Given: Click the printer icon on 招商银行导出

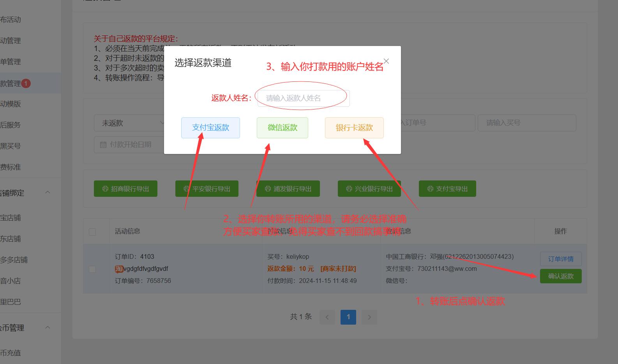Looking at the screenshot, I should tap(105, 189).
